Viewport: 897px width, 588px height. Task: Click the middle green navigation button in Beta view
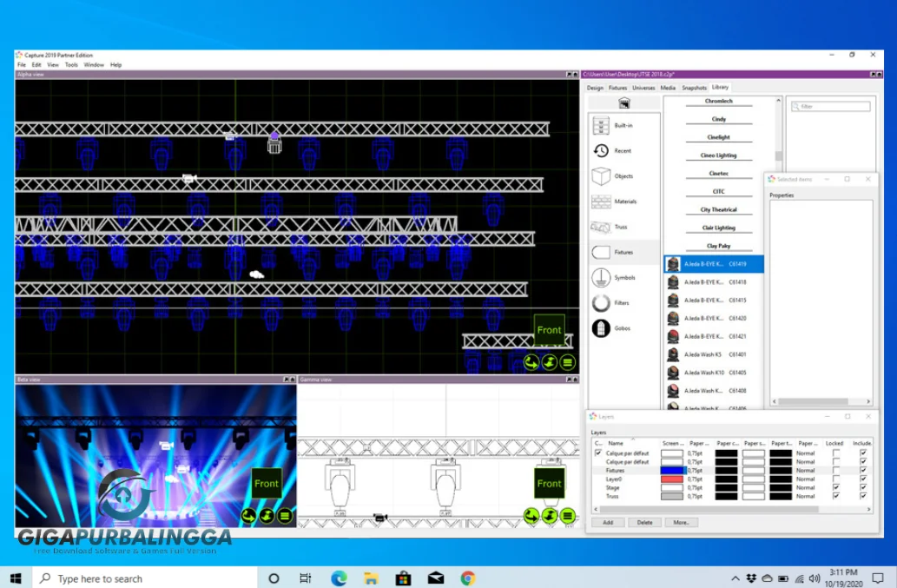267,516
